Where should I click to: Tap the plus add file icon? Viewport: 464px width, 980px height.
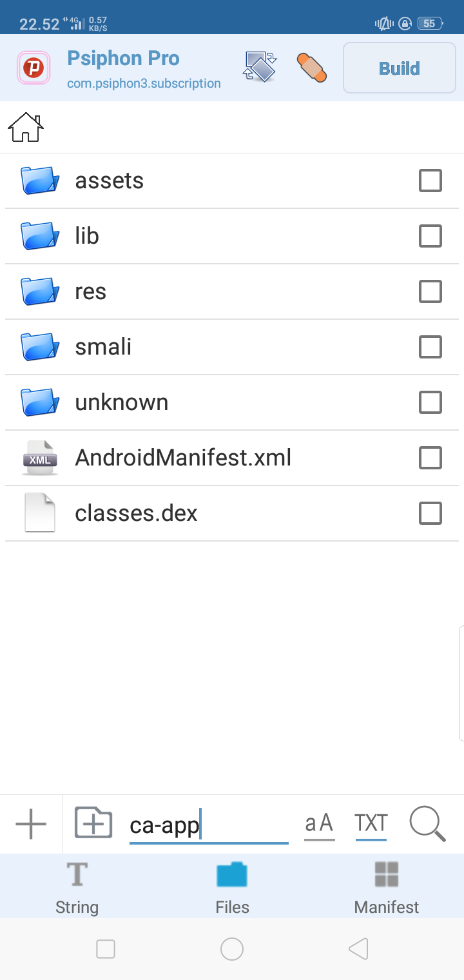(31, 824)
